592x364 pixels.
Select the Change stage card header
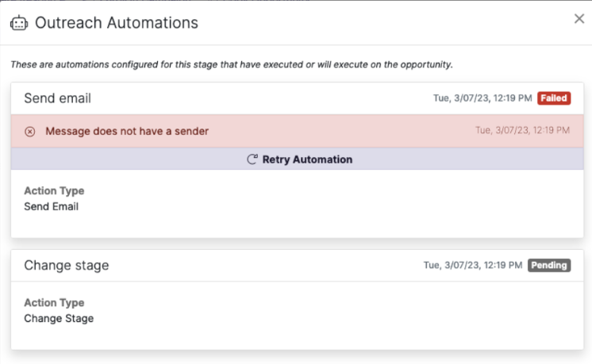point(297,266)
